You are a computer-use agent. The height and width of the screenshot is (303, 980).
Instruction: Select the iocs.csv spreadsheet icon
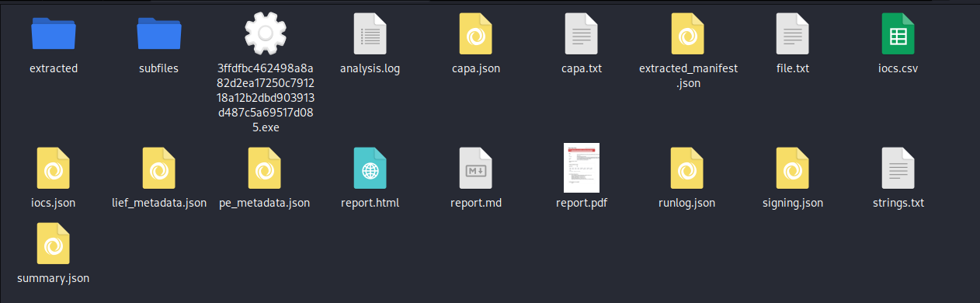(x=898, y=33)
